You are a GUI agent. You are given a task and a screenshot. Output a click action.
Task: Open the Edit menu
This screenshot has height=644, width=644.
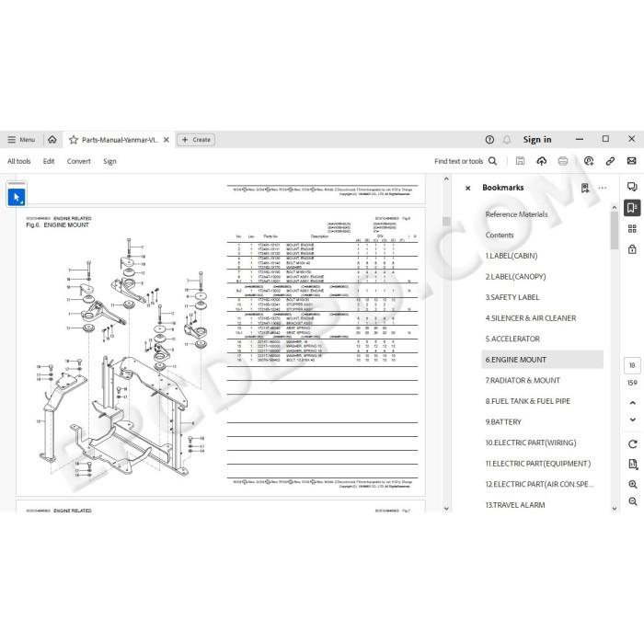tap(49, 161)
